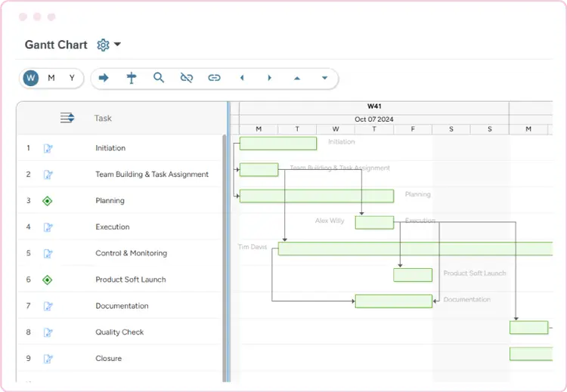
Task: Click the W day column header
Action: coord(336,129)
